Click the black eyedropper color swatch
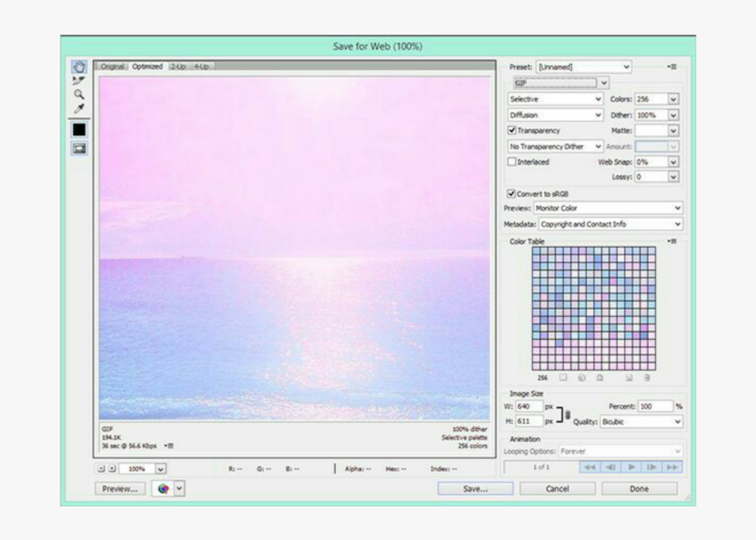756x540 pixels. [79, 129]
